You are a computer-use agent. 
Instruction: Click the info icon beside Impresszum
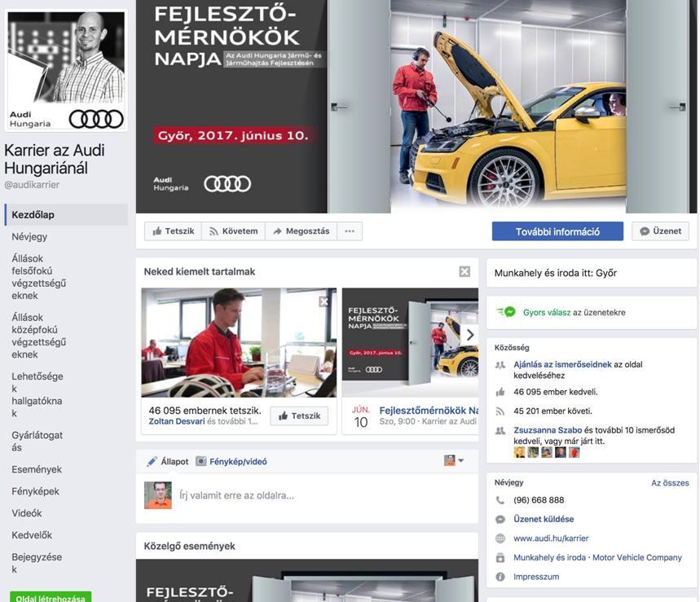[x=500, y=577]
